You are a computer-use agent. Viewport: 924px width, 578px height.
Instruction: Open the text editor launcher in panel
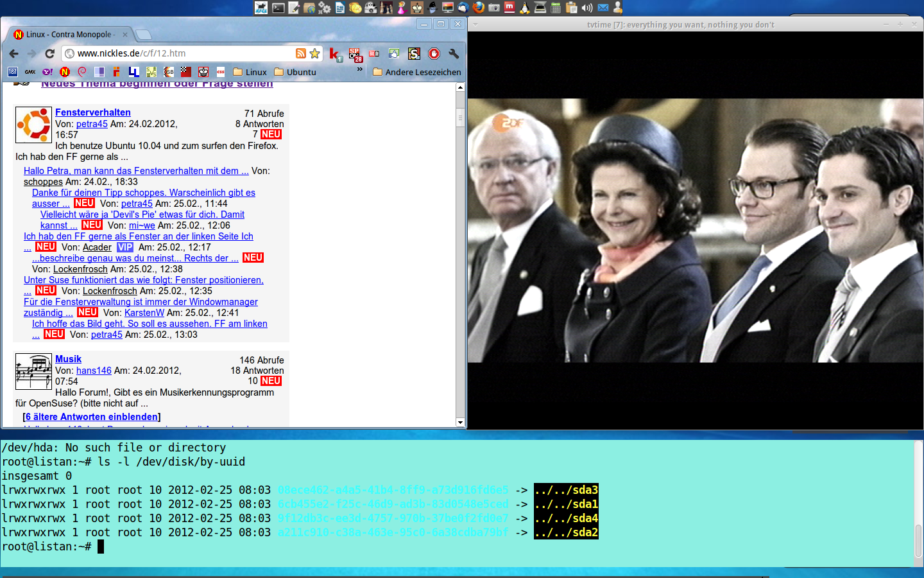coord(294,8)
